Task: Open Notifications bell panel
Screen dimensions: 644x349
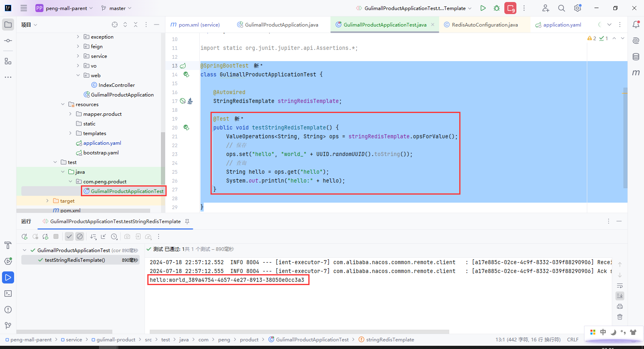Action: tap(636, 25)
